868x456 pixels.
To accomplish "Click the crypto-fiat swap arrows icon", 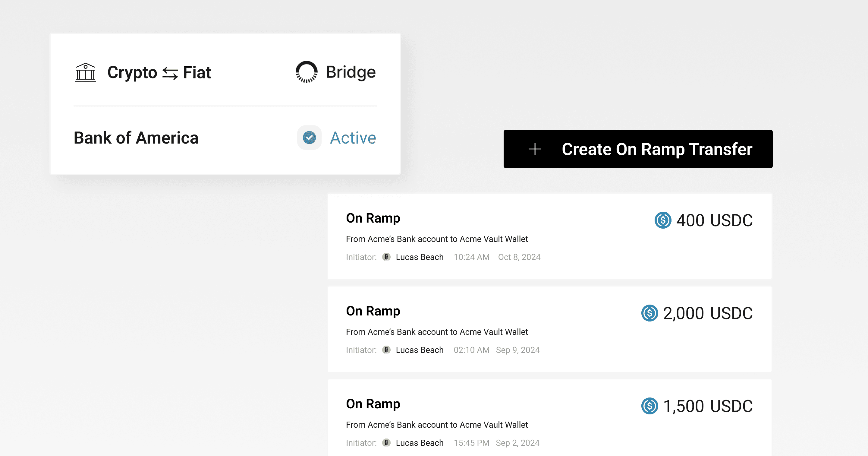I will (170, 73).
